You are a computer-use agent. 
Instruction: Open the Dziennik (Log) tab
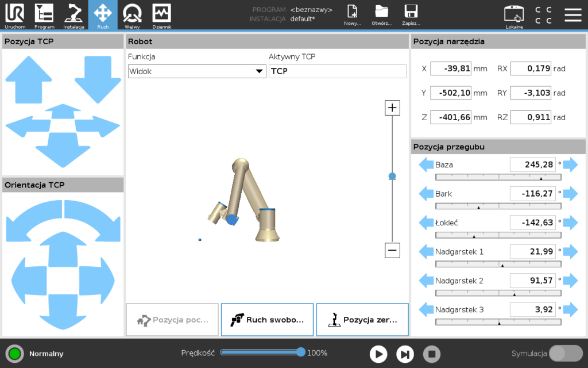[161, 15]
